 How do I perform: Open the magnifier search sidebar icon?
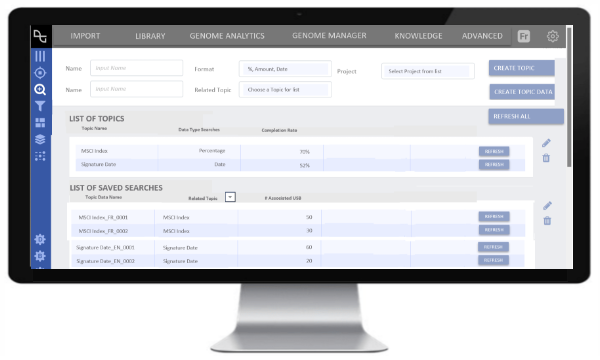point(40,90)
